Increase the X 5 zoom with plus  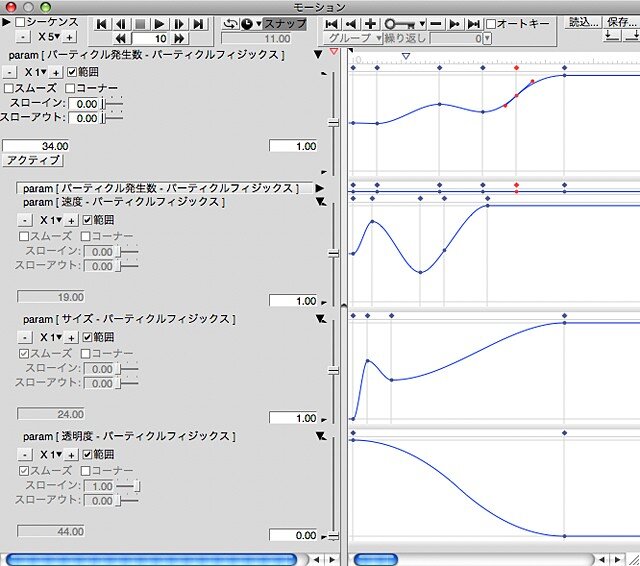70,37
